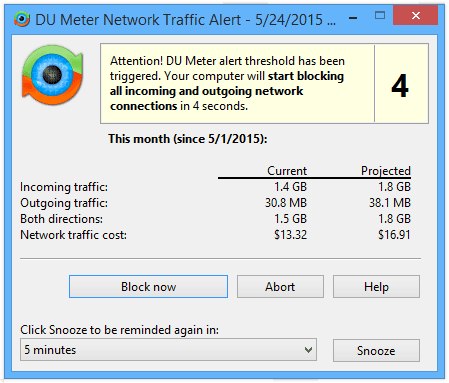
Task: Click the yellow attention message text
Action: [x=227, y=83]
